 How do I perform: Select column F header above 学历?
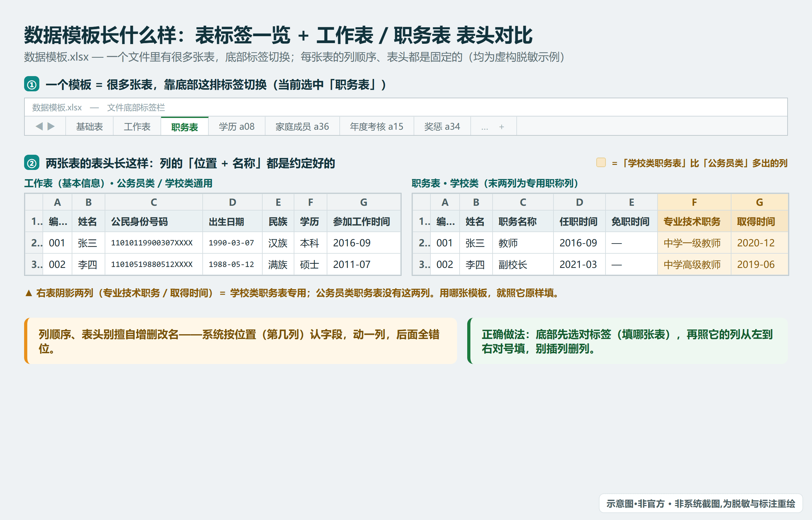pos(311,202)
